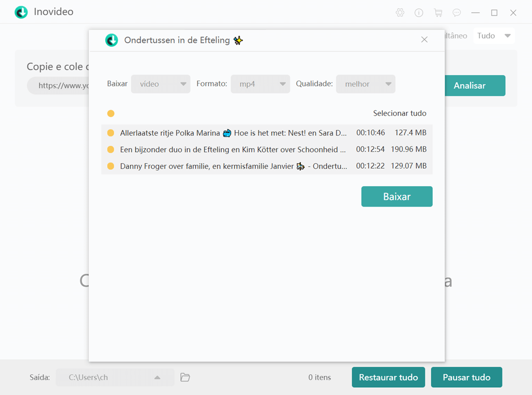Toggle selection for Een bijzonder duo video
The height and width of the screenshot is (395, 532).
point(111,149)
